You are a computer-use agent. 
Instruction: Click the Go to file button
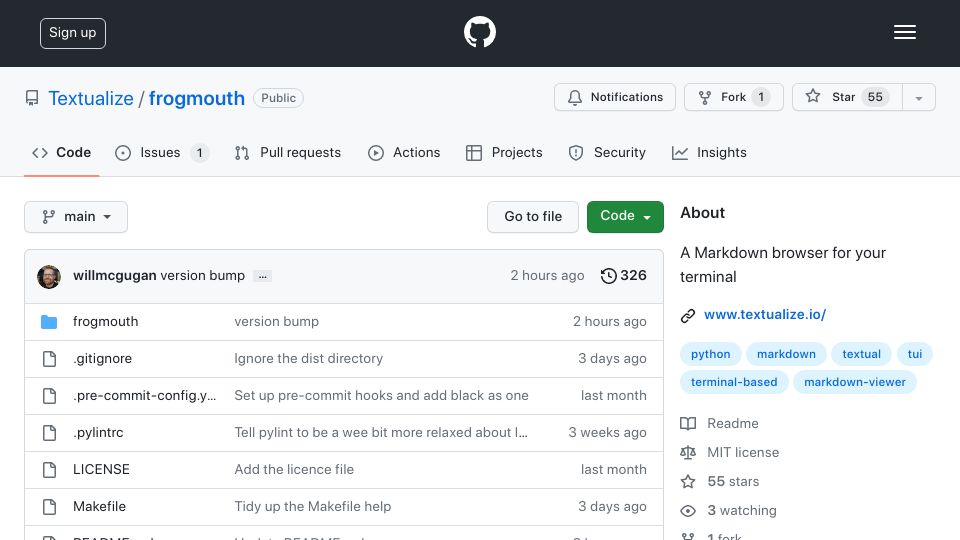533,217
